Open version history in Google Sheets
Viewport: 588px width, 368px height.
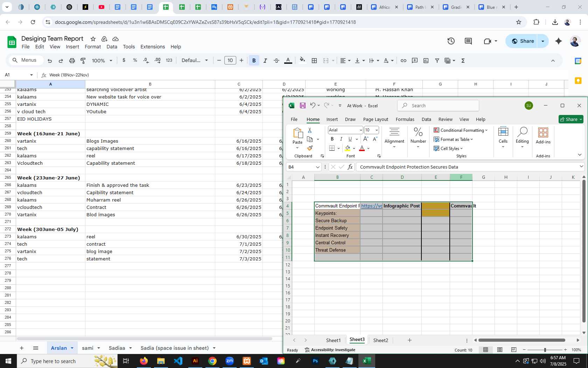click(x=451, y=41)
